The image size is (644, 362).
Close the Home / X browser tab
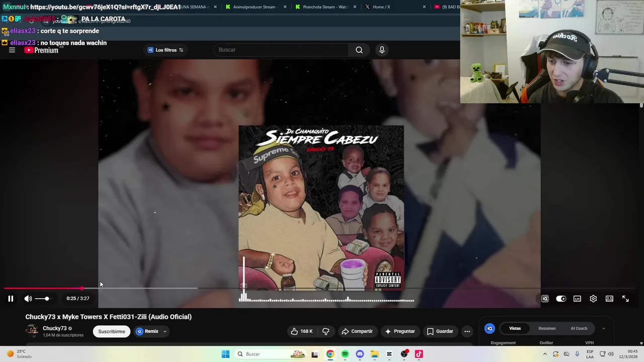tap(424, 7)
